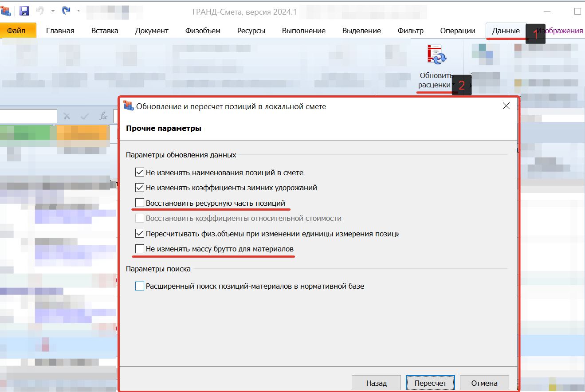The height and width of the screenshot is (392, 585).
Task: Toggle Пересчитывать физ.объемы при изменении единицы checkbox
Action: click(140, 233)
